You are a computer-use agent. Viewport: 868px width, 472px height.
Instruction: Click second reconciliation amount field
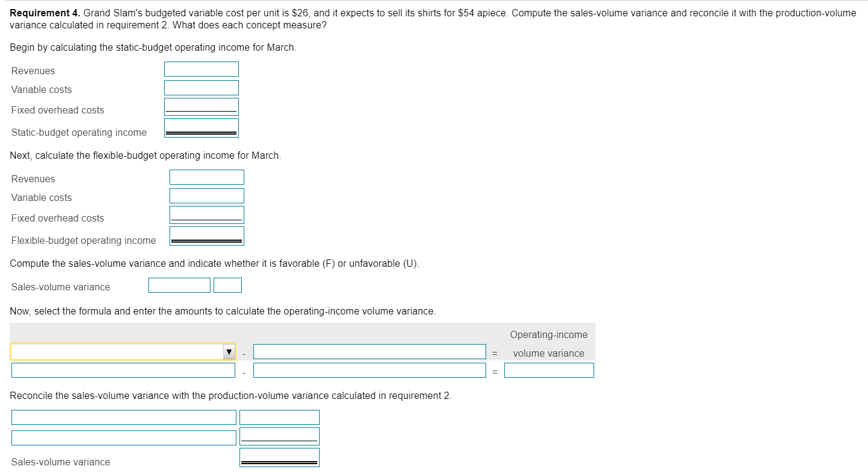pos(279,436)
